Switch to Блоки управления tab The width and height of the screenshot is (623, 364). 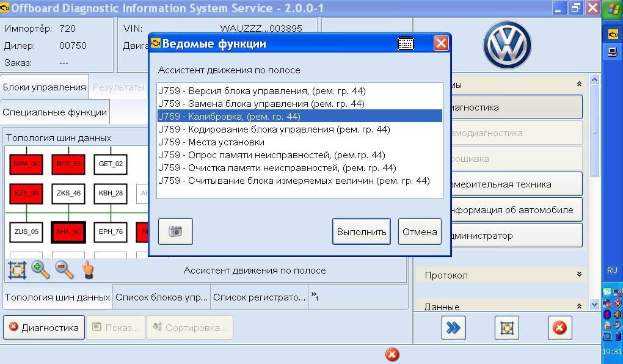44,87
